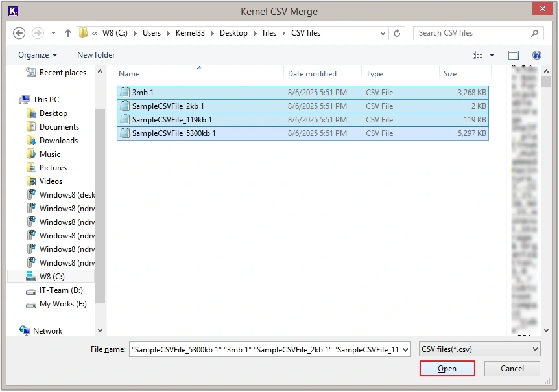Open Windows8 (desk network drive
This screenshot has height=392, width=559.
(61, 195)
